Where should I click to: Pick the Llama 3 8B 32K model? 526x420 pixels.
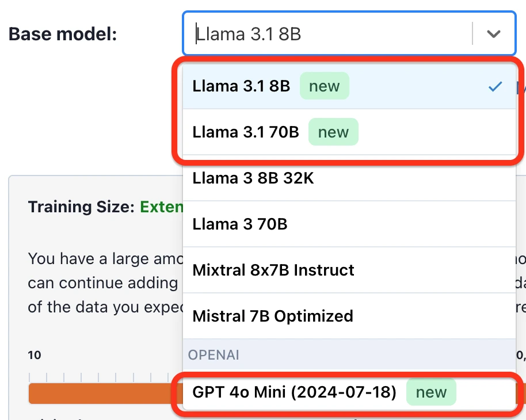pyautogui.click(x=253, y=178)
